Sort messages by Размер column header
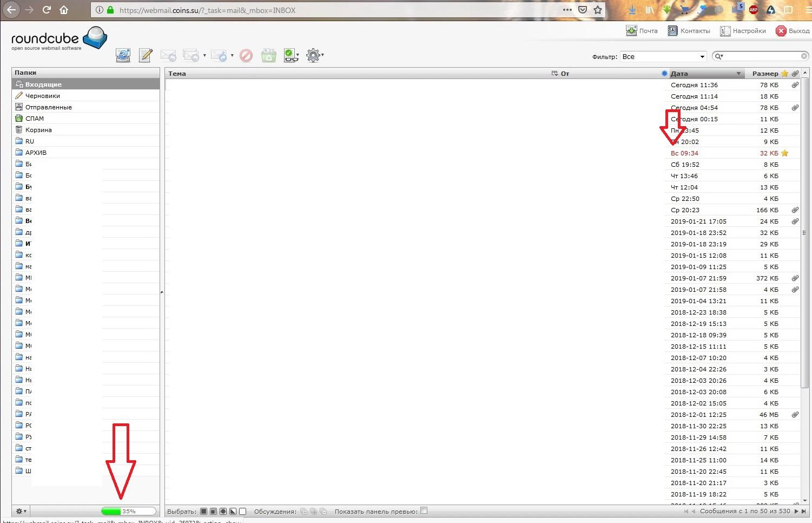This screenshot has height=523, width=812. (x=765, y=74)
